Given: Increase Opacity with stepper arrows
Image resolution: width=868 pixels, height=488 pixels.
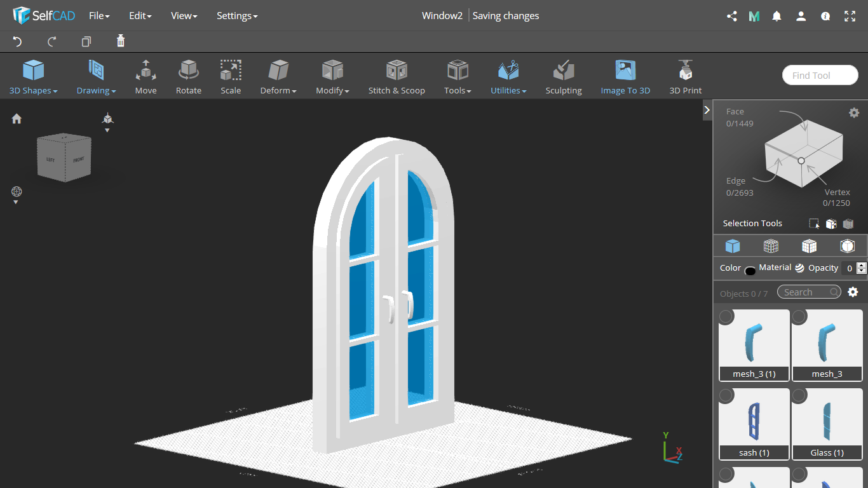Looking at the screenshot, I should click(x=862, y=266).
